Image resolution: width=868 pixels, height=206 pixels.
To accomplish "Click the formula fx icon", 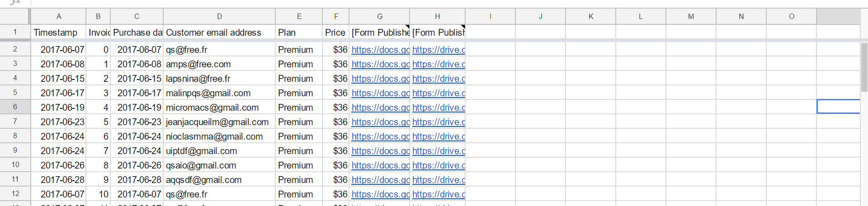I will pos(15,2).
